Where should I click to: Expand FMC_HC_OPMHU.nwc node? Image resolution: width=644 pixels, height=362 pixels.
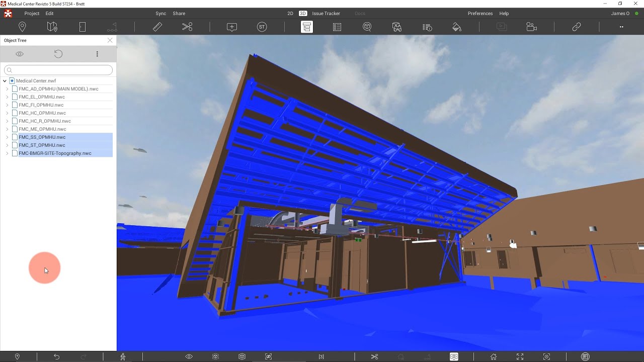[7, 113]
